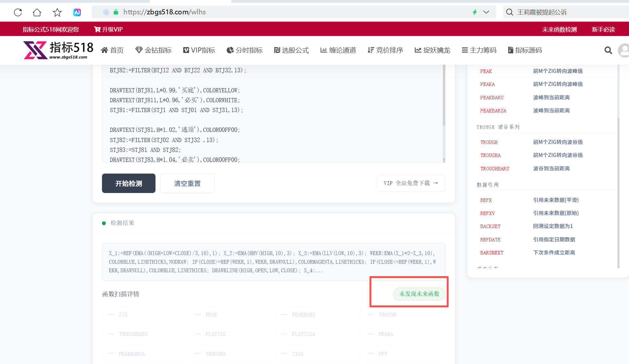
Task: Open the user avatar icon
Action: tap(624, 50)
